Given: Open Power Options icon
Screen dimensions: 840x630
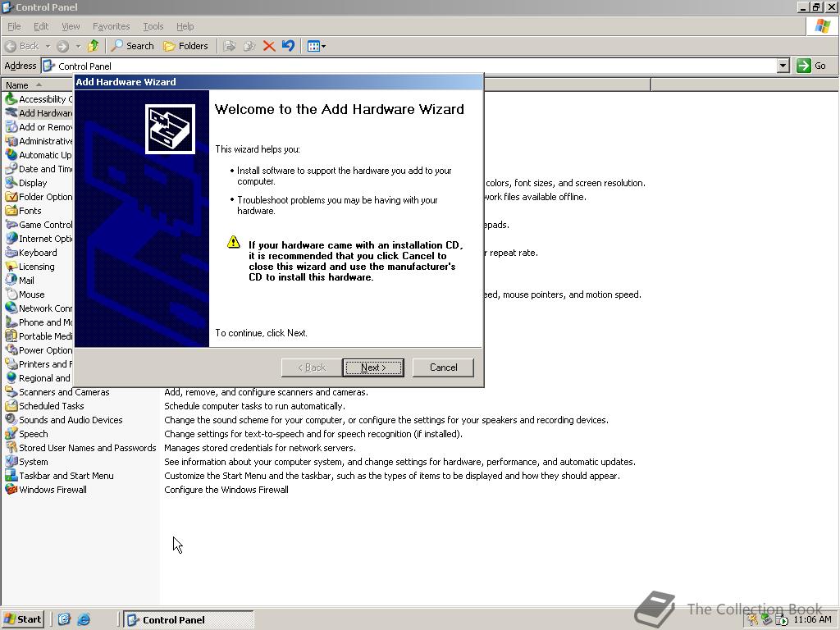Looking at the screenshot, I should pyautogui.click(x=11, y=349).
